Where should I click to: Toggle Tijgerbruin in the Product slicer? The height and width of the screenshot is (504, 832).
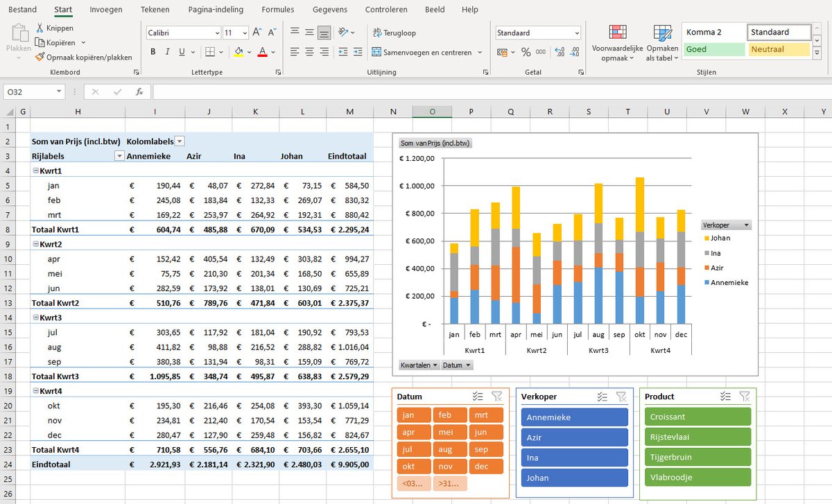pyautogui.click(x=697, y=457)
